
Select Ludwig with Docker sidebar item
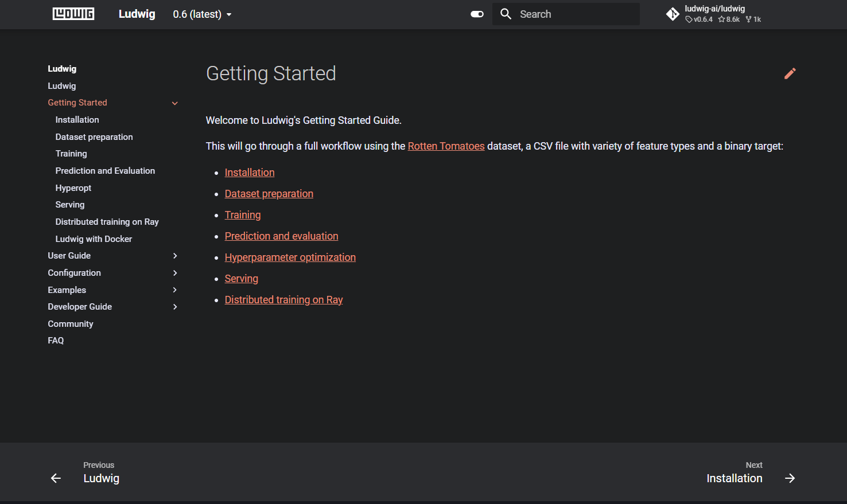[x=94, y=239]
